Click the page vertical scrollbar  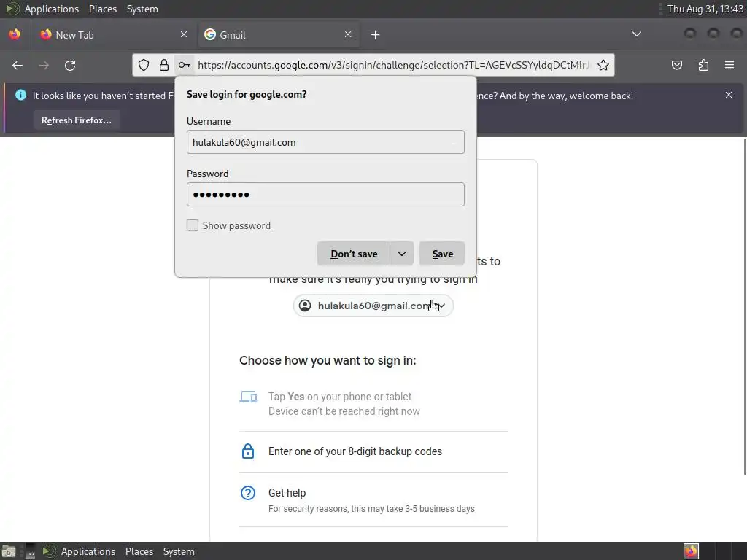[x=745, y=307]
